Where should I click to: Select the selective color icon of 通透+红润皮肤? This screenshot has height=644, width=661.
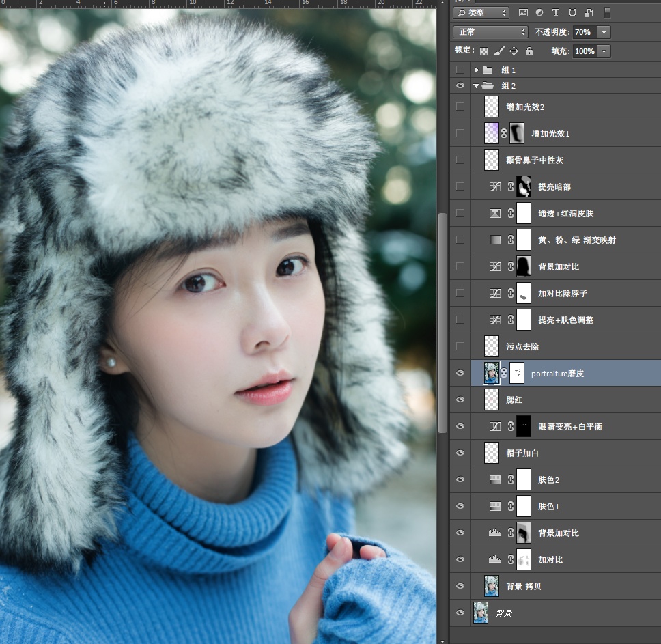tap(495, 213)
